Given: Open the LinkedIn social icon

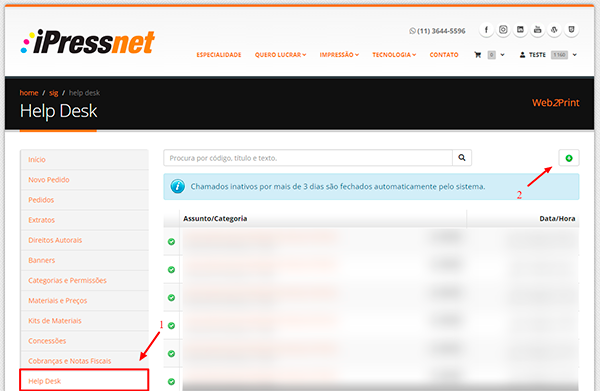Looking at the screenshot, I should click(x=520, y=30).
